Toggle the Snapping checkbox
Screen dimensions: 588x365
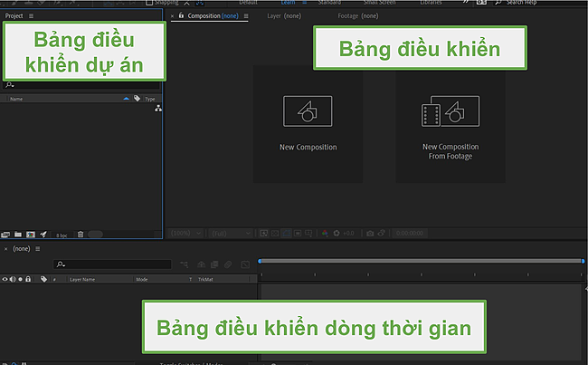(x=149, y=2)
